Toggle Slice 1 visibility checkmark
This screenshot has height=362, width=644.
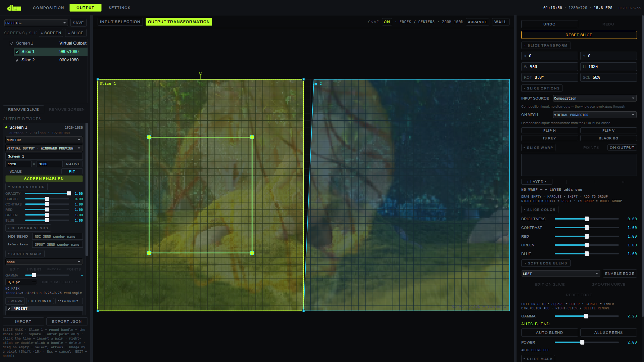click(x=17, y=52)
